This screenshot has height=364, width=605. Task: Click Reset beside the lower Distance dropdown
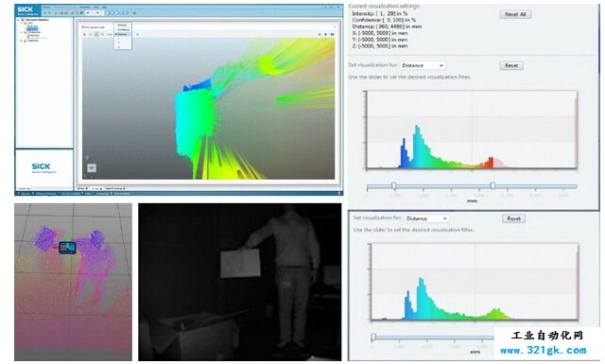coord(514,218)
